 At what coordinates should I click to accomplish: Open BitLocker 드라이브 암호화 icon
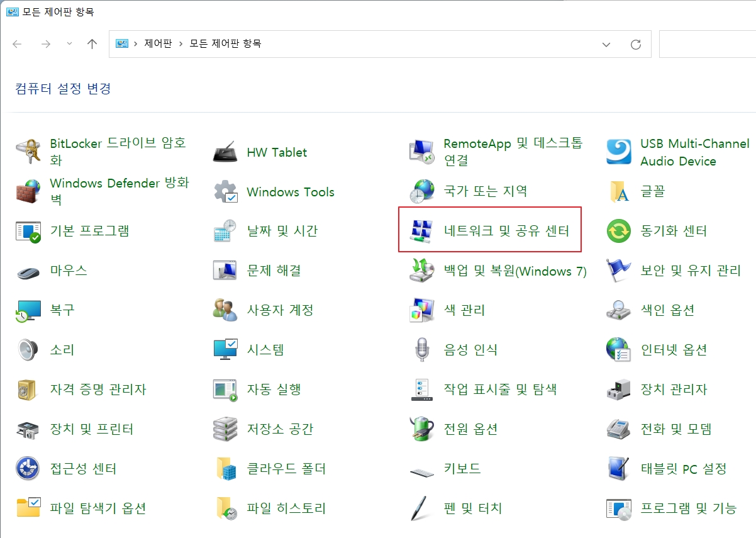click(x=28, y=152)
